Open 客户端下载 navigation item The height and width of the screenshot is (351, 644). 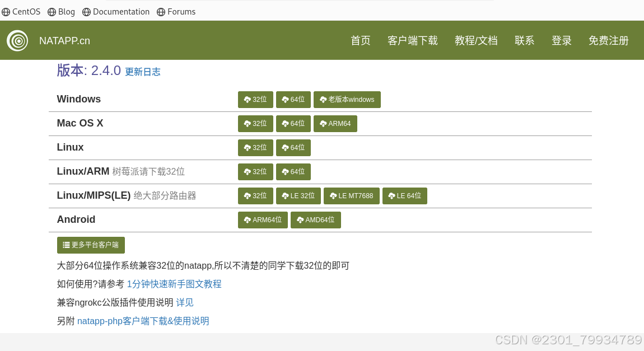(x=413, y=41)
